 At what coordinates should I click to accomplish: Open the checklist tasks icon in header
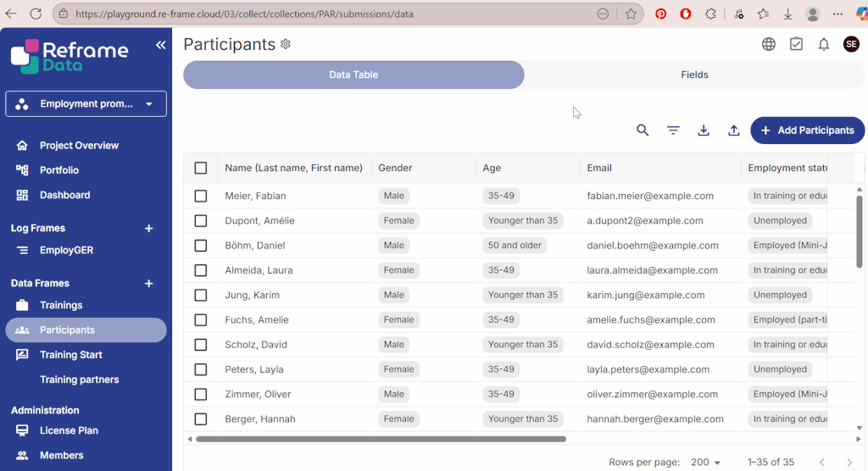click(796, 44)
